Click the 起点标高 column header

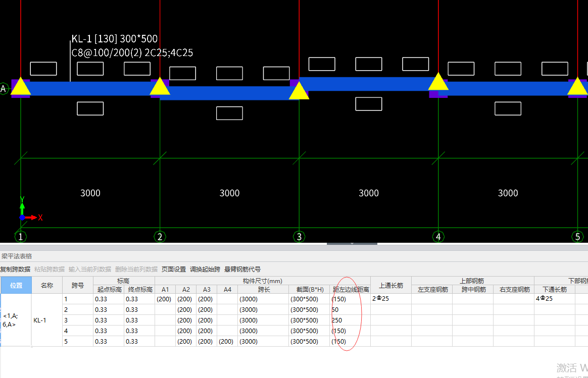click(109, 290)
